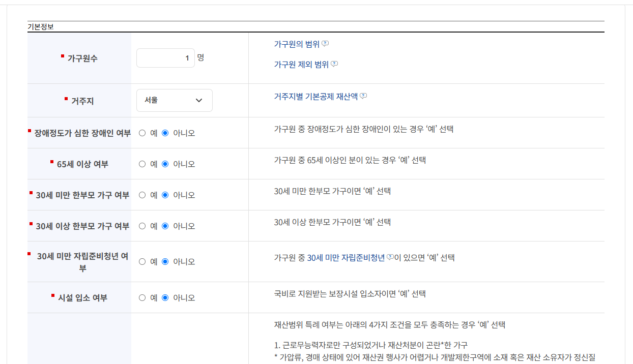Screen dimensions: 633x364
Task: Click the 명 unit text after household input
Action: 200,57
